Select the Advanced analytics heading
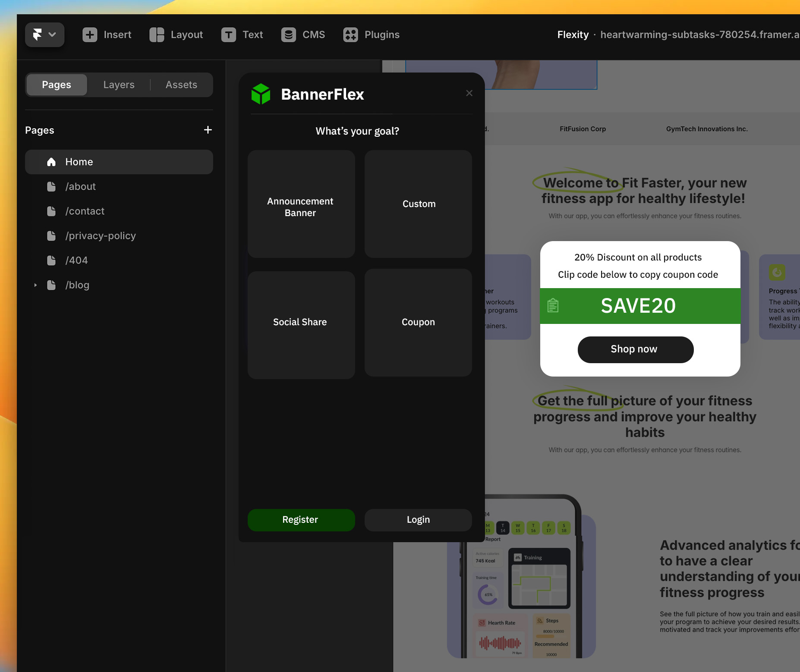 tap(730, 568)
